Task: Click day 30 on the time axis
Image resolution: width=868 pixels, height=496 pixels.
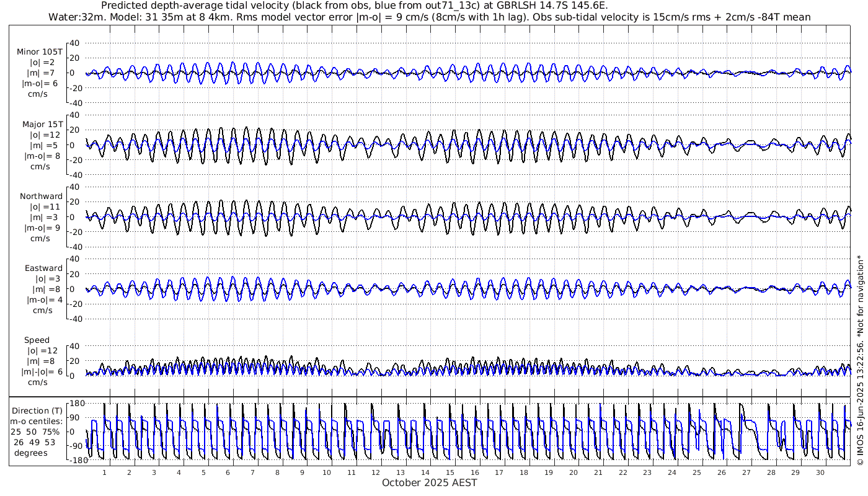Action: (x=820, y=472)
